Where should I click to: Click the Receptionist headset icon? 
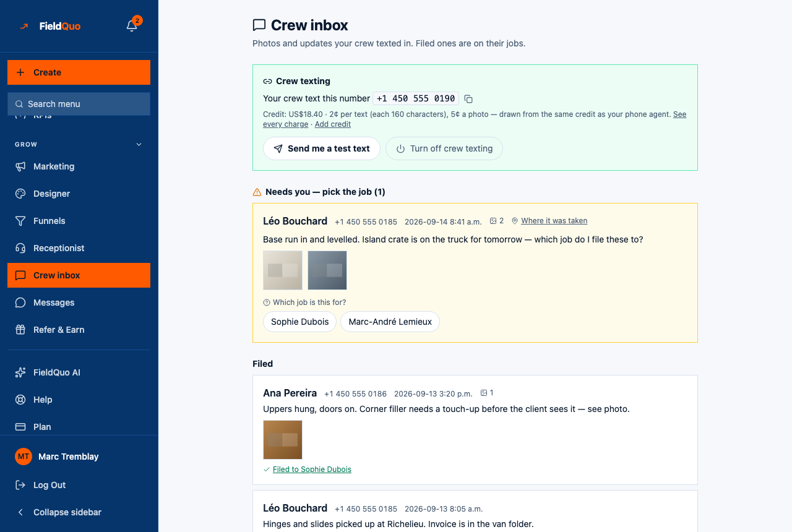click(20, 248)
